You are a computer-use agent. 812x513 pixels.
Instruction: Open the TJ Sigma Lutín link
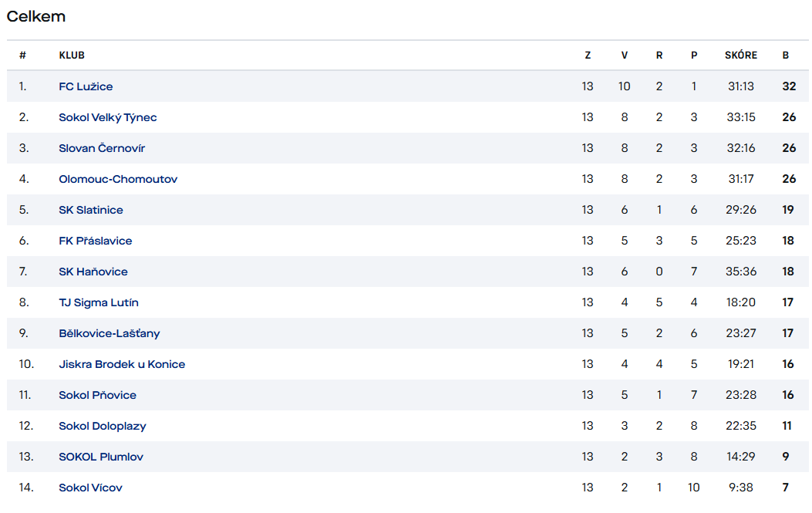(x=99, y=302)
